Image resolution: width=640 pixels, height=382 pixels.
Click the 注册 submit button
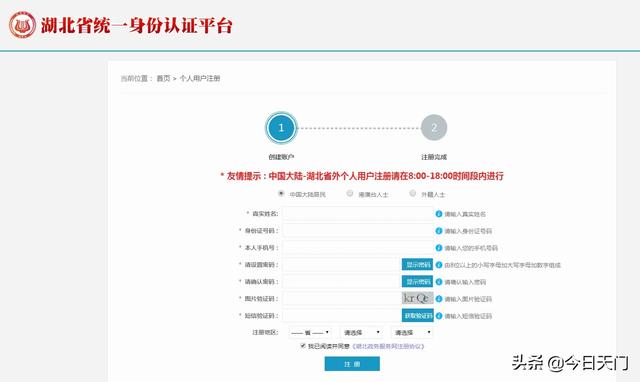pyautogui.click(x=352, y=364)
